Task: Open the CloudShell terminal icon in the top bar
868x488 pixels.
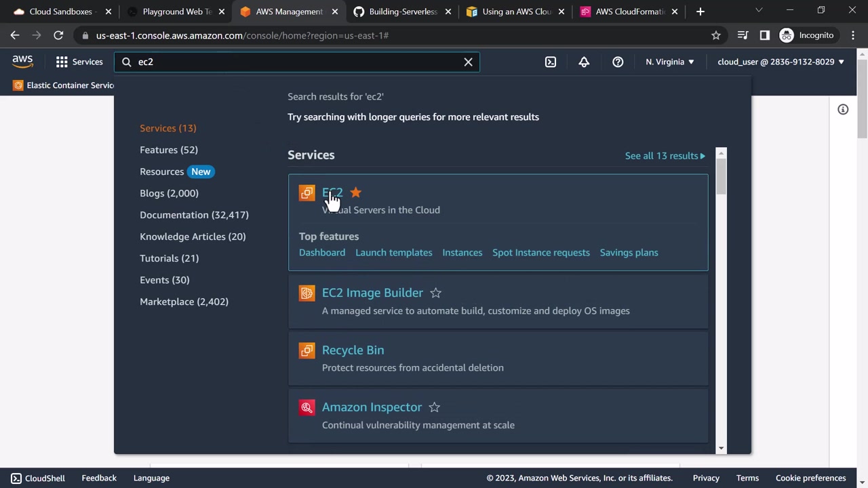Action: (x=551, y=62)
